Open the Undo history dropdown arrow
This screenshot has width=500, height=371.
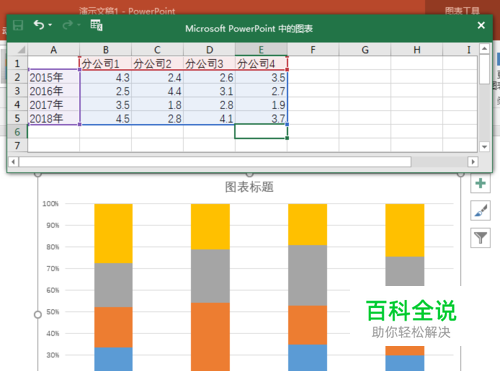(x=50, y=25)
